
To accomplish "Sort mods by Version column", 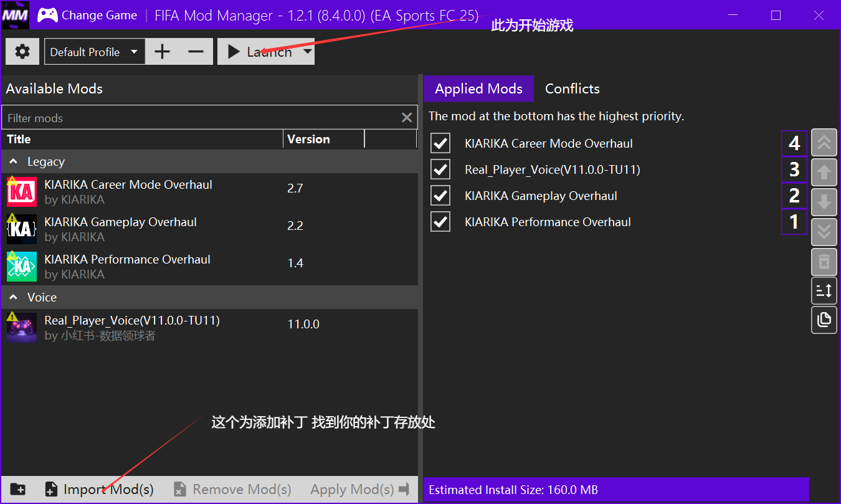I will pyautogui.click(x=323, y=139).
